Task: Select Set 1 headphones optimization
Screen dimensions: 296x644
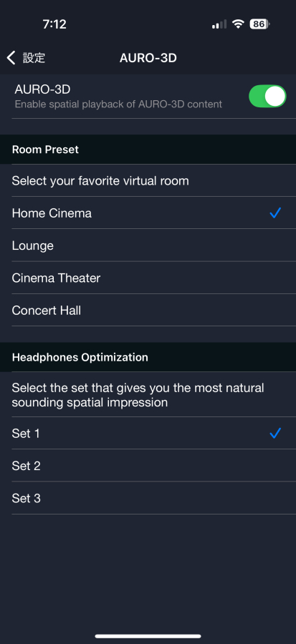Action: coord(148,434)
